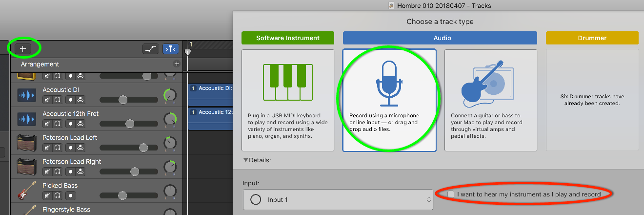Click the Accoustic DI pan knob

[170, 94]
